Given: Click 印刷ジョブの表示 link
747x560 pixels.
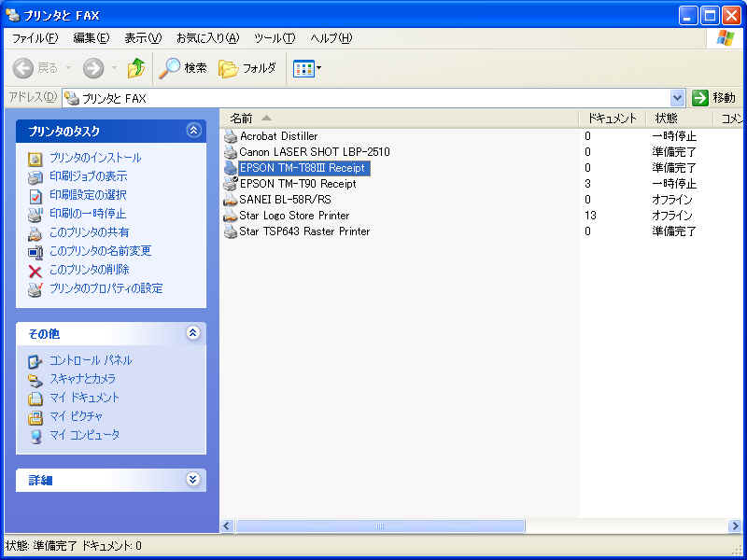Looking at the screenshot, I should pyautogui.click(x=89, y=176).
